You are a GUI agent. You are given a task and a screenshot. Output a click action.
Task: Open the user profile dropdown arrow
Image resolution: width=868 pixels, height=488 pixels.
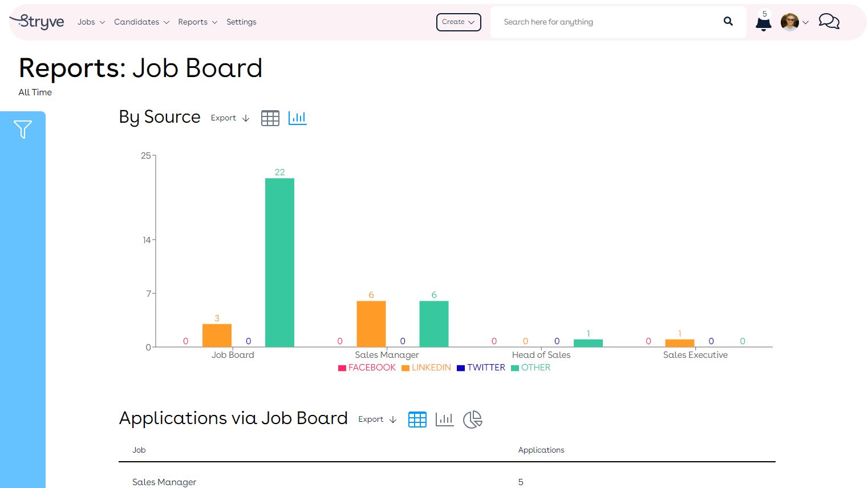806,23
